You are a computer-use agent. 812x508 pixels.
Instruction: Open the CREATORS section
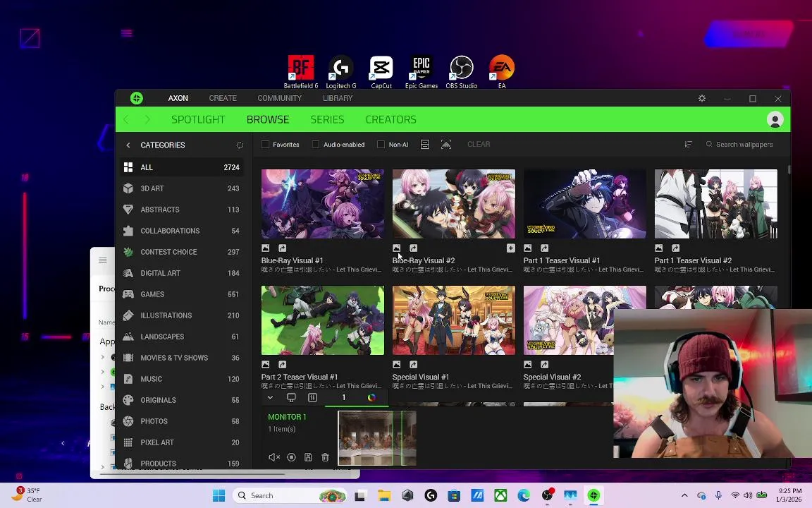coord(391,120)
